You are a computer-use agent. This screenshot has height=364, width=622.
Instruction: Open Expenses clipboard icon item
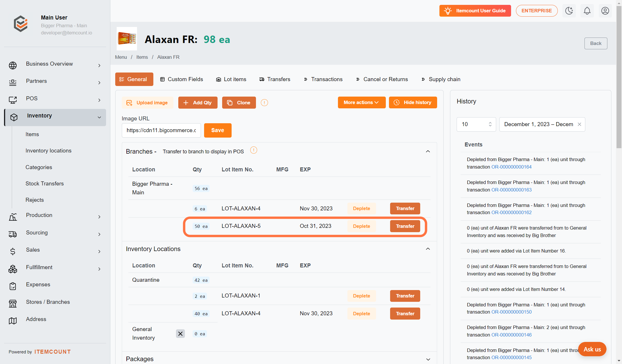coord(13,286)
